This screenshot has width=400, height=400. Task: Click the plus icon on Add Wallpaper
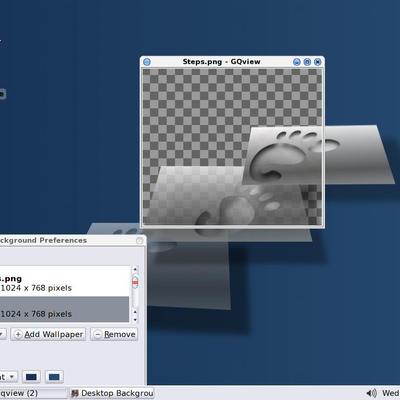pos(19,334)
